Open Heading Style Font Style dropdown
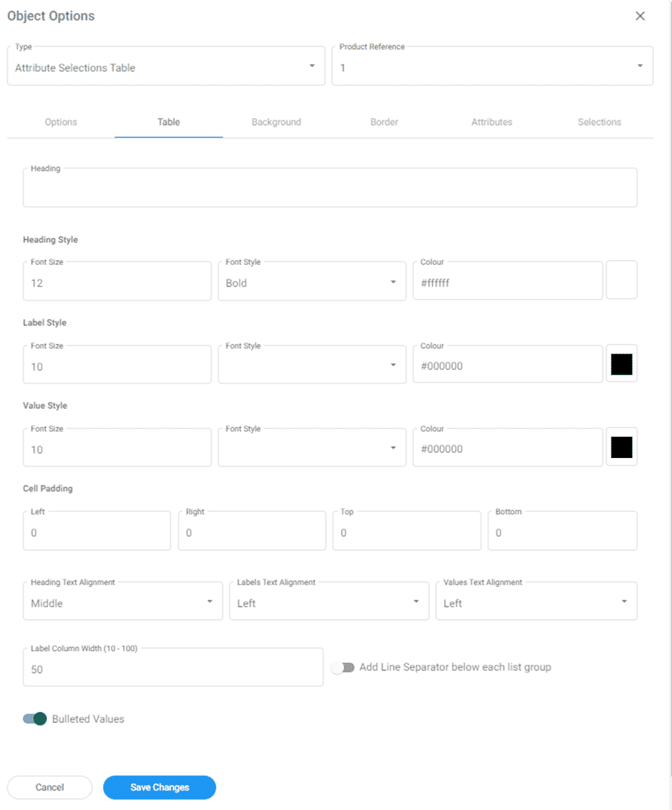The height and width of the screenshot is (810, 672). pyautogui.click(x=312, y=282)
